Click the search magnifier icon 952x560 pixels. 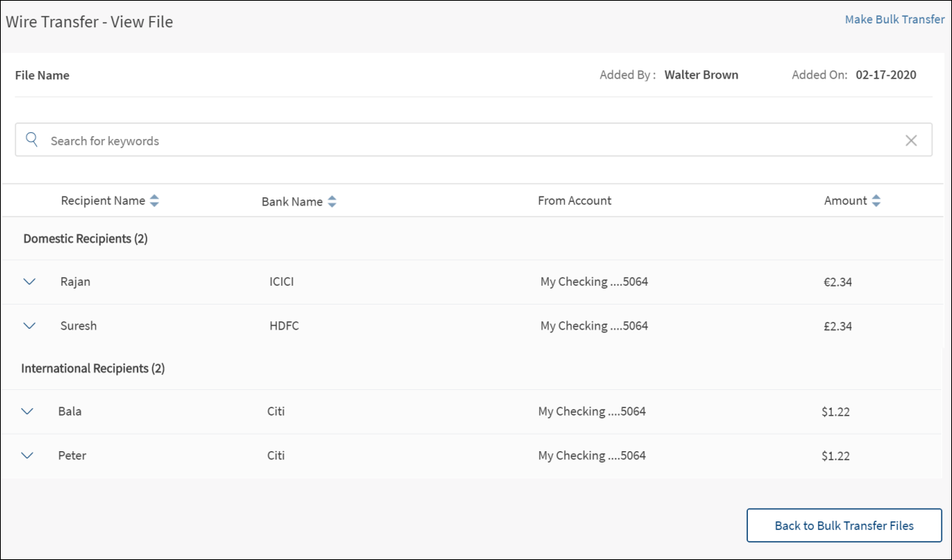tap(32, 140)
